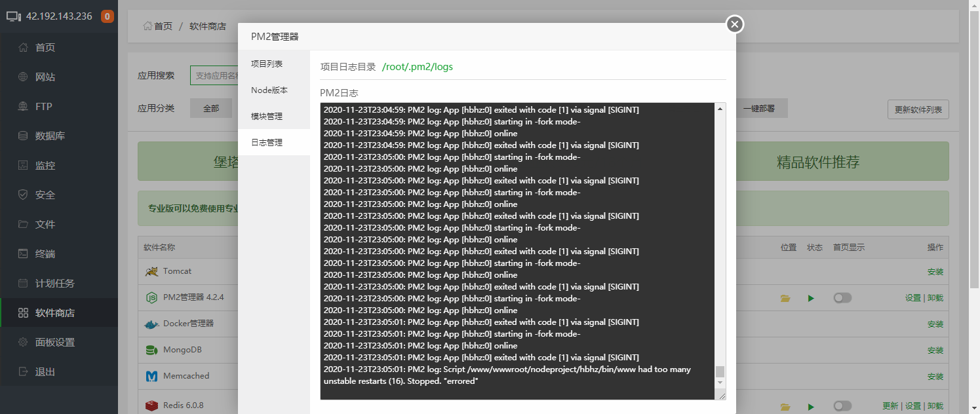Click Redis green status play icon

click(811, 407)
